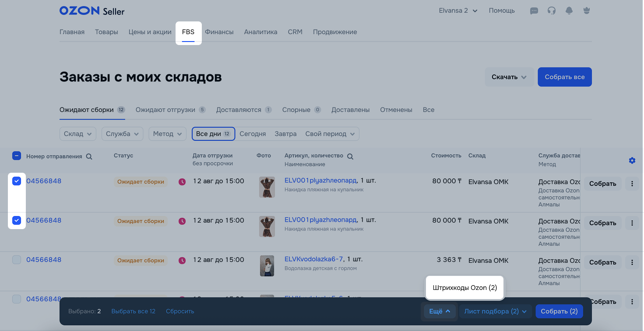Open the Скачать dropdown
This screenshot has width=644, height=331.
coord(509,77)
